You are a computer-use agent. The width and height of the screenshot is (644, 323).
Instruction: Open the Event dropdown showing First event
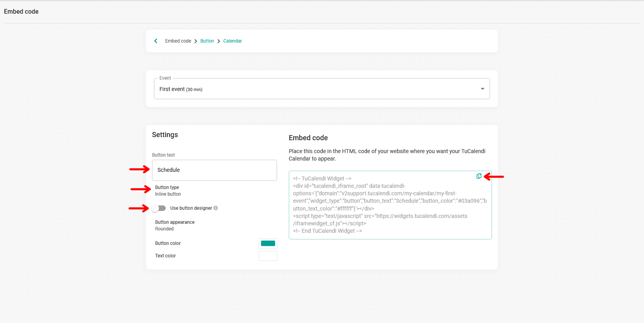point(322,89)
